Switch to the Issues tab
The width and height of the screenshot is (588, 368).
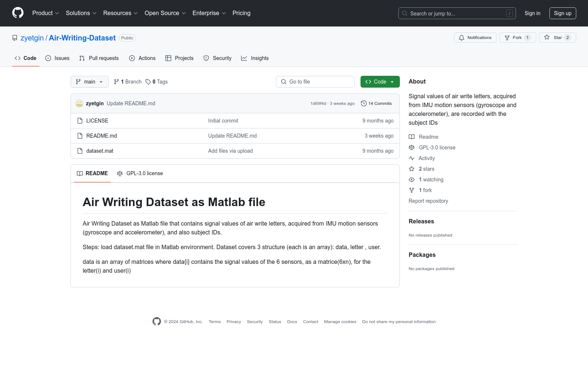(x=57, y=58)
